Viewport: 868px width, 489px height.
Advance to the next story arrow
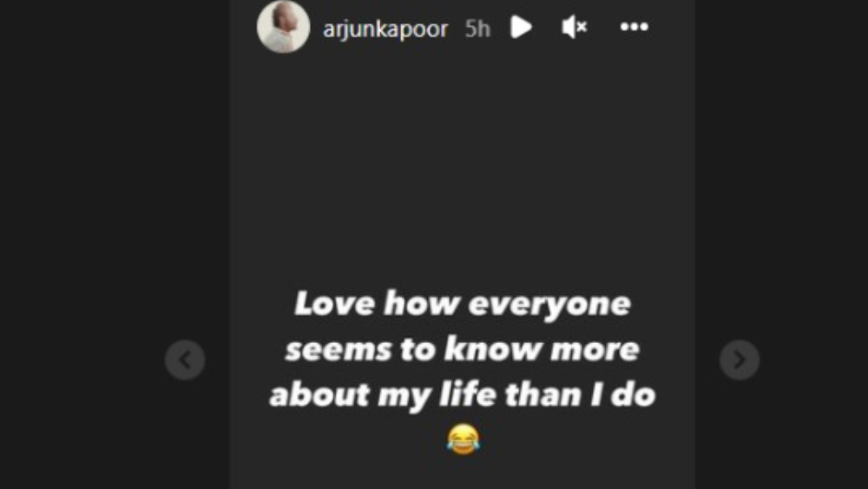[x=740, y=360]
